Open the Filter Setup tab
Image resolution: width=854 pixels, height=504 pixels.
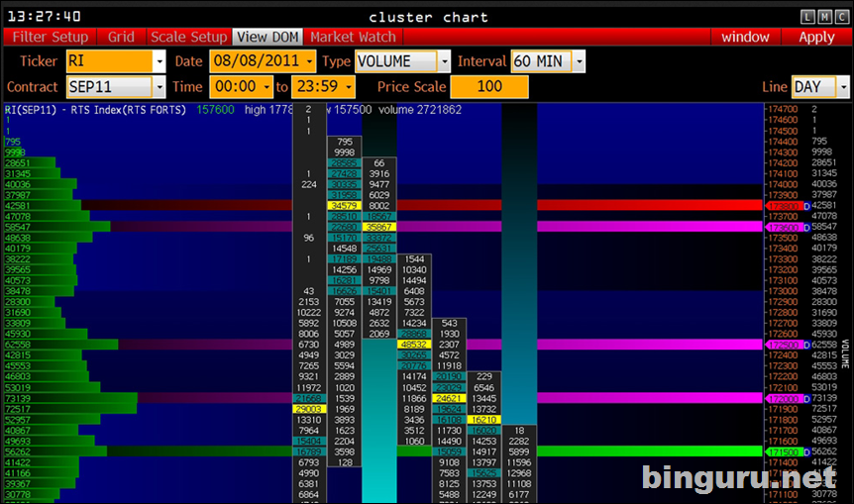51,37
